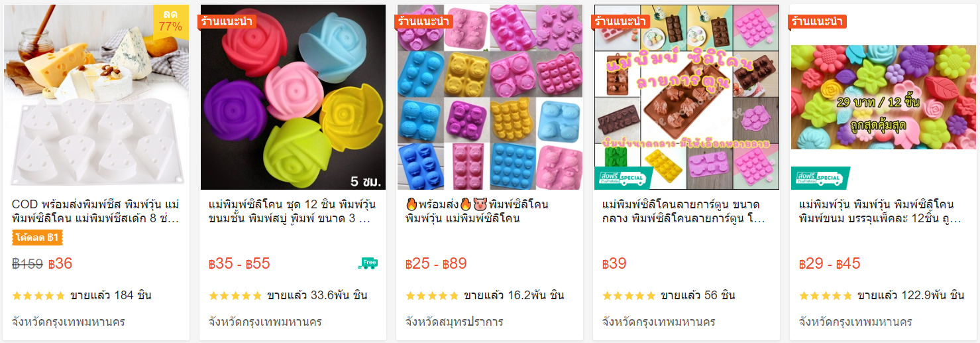Click recommended shop badge on animal molds
The image size is (980, 343).
tap(423, 21)
